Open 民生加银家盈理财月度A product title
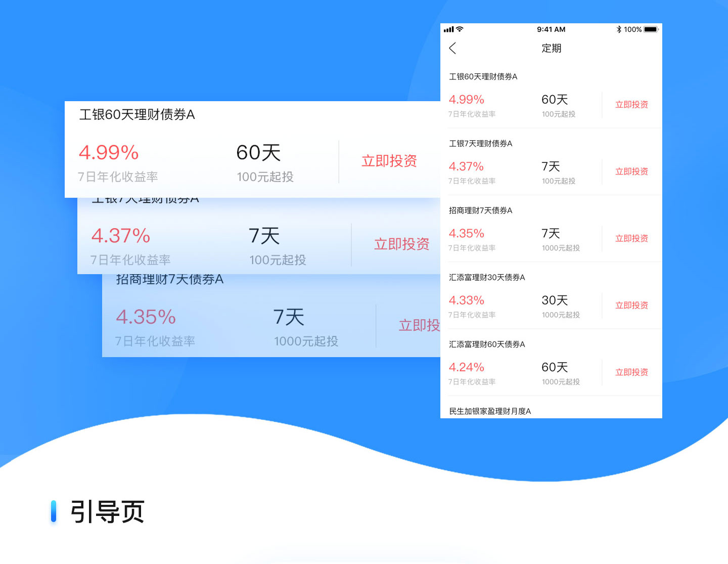The width and height of the screenshot is (728, 564). click(490, 411)
